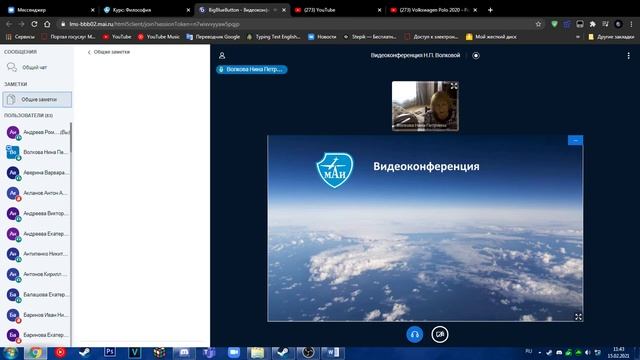Open the YouTube Music bookmark
640x360 pixels.
point(159,37)
